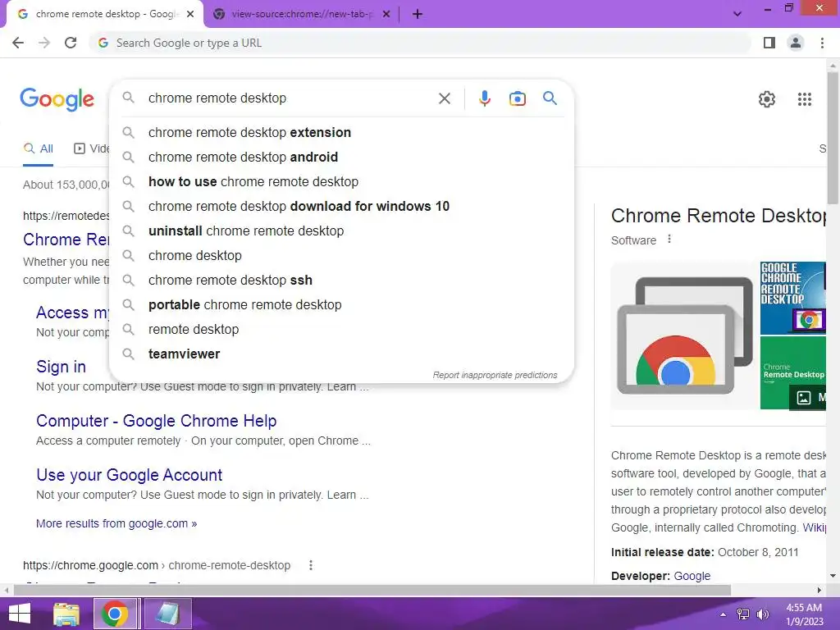This screenshot has width=840, height=630.
Task: Open result options for chrome.google.com
Action: click(x=311, y=565)
